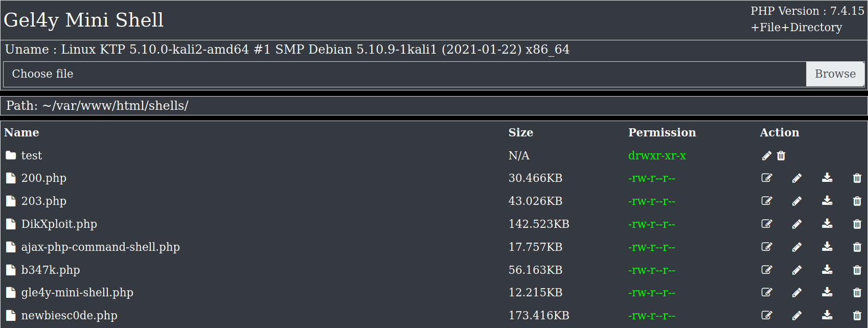Download gle4y-mini-shell.php
The image size is (868, 328).
[x=827, y=292]
